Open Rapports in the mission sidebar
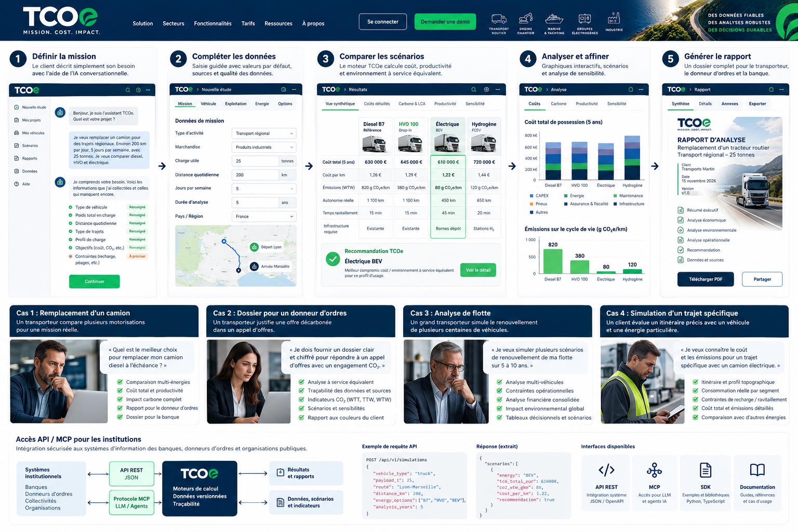 26,158
